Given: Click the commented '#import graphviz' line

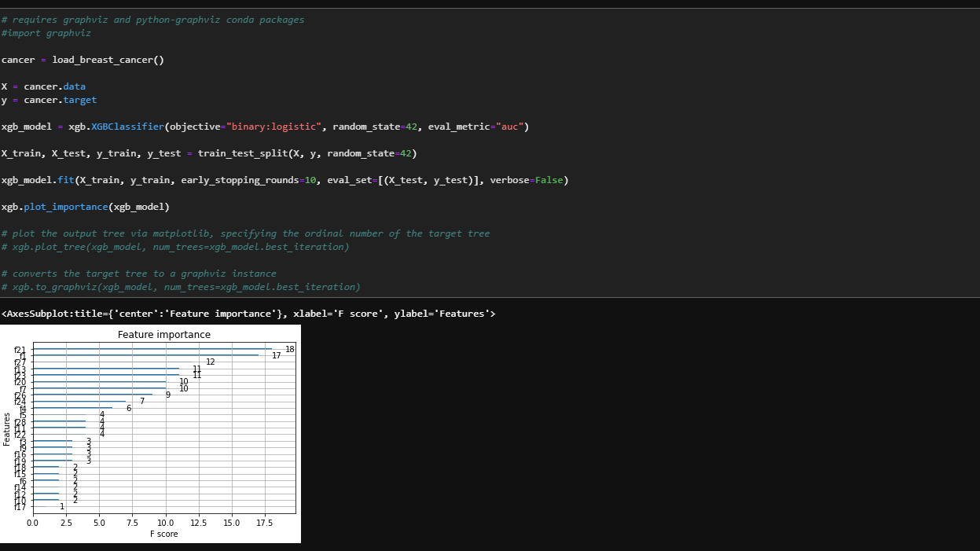Looking at the screenshot, I should pyautogui.click(x=46, y=33).
